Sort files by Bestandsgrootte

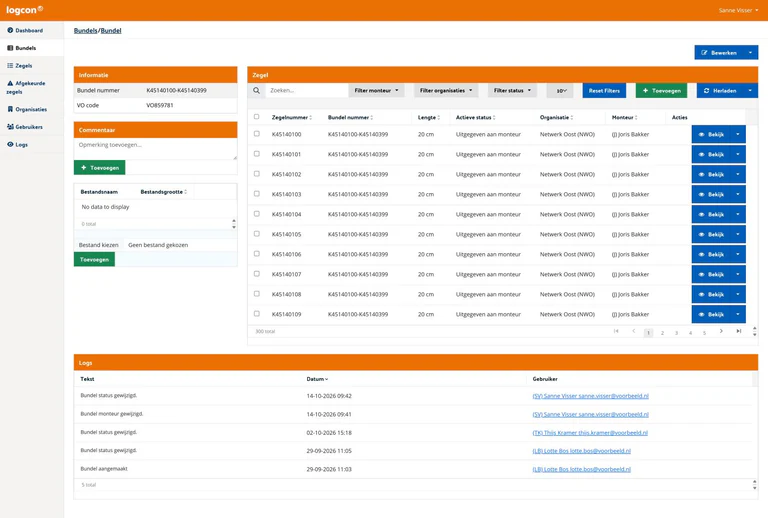[x=164, y=192]
